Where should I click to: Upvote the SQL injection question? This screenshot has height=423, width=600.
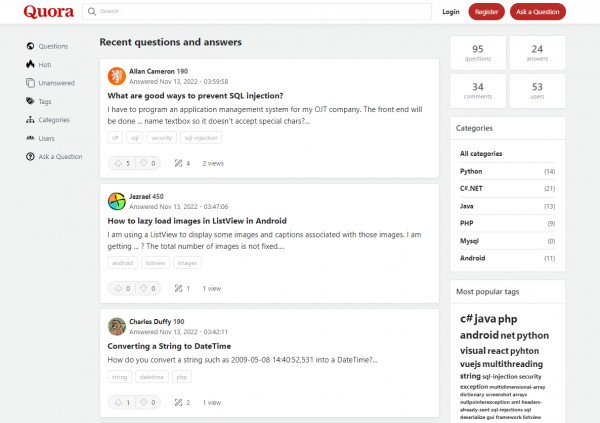tap(118, 163)
